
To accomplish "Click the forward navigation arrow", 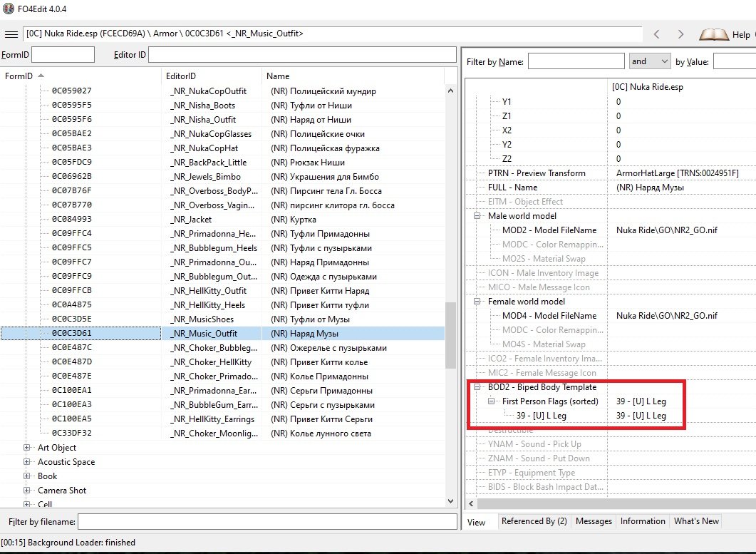I will 680,34.
